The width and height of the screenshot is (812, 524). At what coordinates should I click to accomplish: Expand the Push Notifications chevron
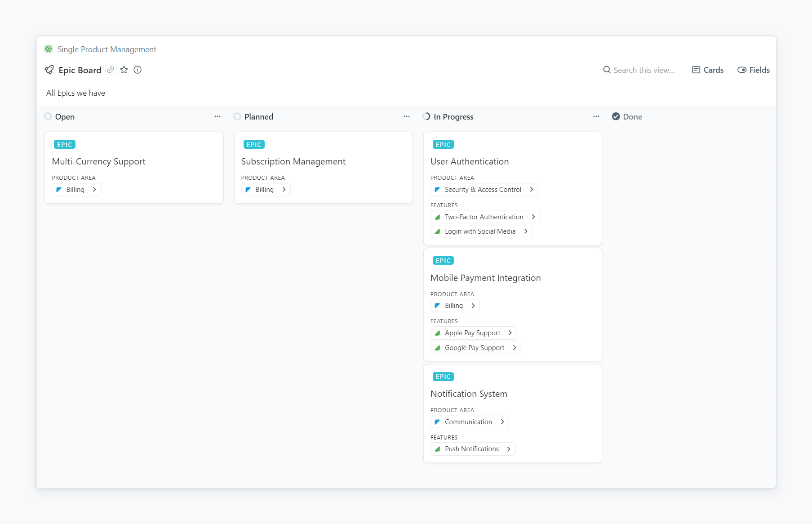pos(509,449)
